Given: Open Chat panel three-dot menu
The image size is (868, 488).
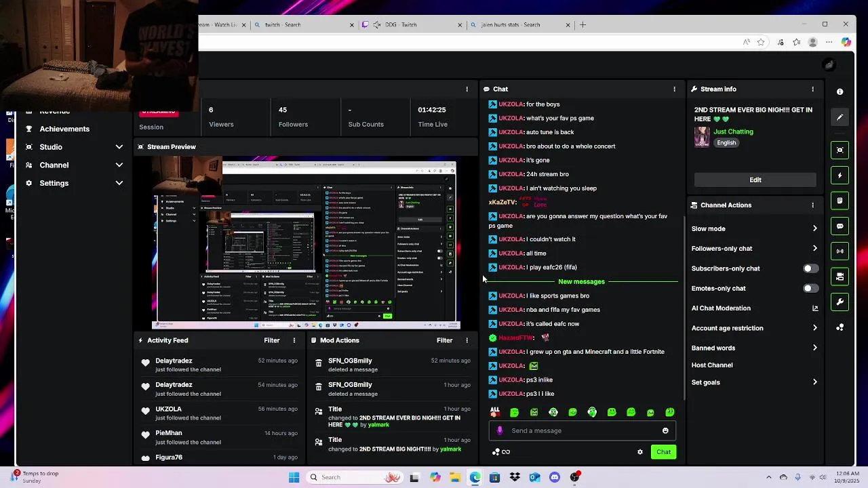Looking at the screenshot, I should tap(674, 89).
